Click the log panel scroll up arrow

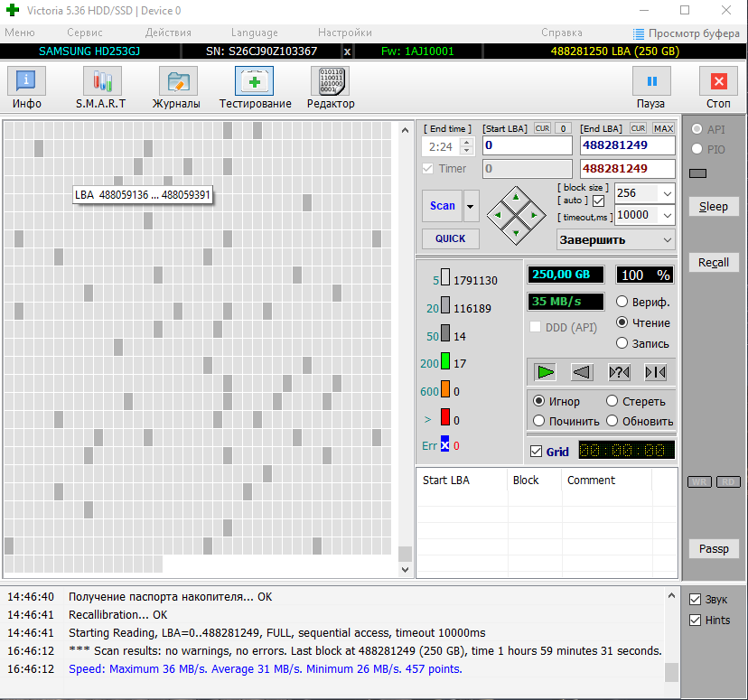pos(671,595)
